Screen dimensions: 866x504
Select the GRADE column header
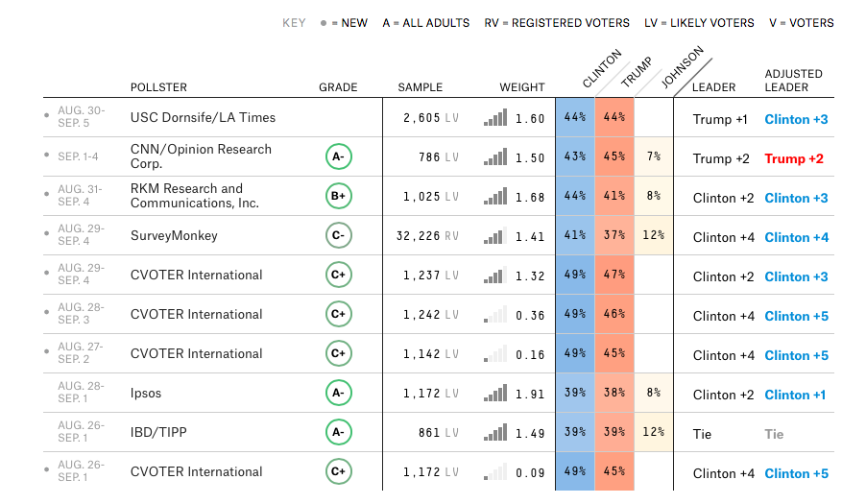coord(338,87)
